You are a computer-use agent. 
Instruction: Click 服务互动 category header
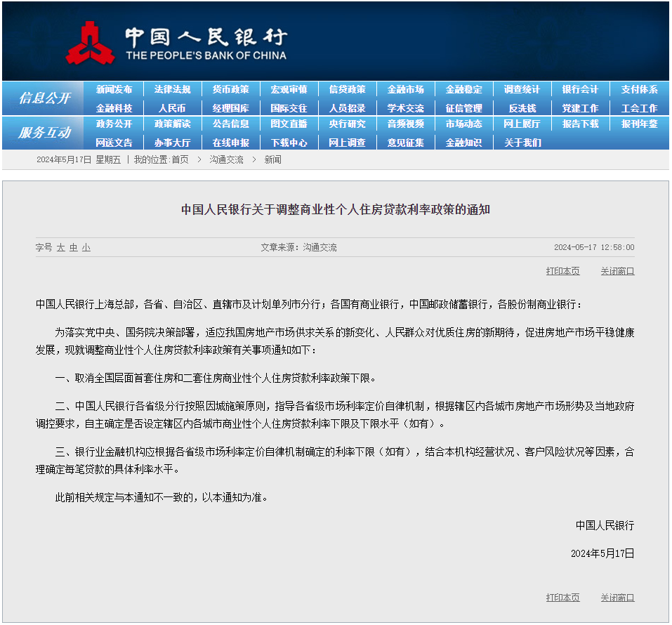pos(44,133)
